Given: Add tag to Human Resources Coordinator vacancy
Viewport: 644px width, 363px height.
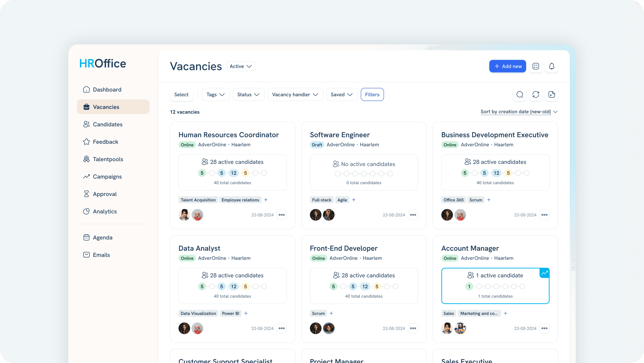Looking at the screenshot, I should pyautogui.click(x=266, y=200).
